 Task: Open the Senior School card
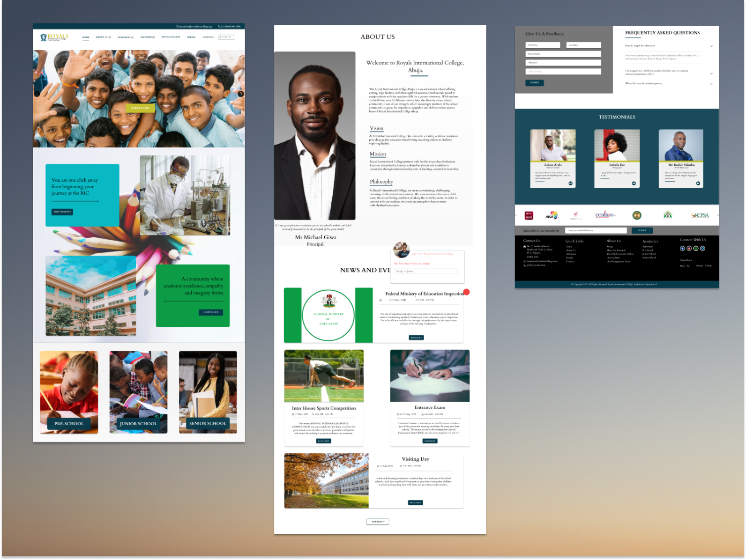pos(208,392)
